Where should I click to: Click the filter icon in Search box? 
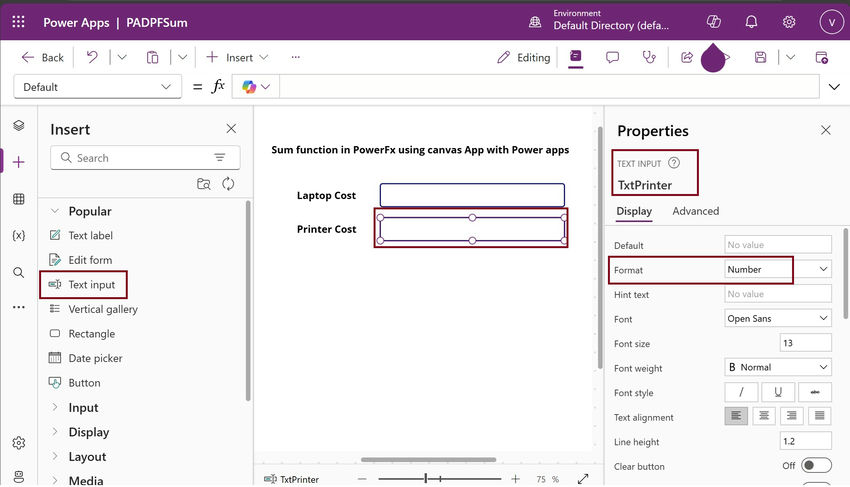(x=220, y=157)
